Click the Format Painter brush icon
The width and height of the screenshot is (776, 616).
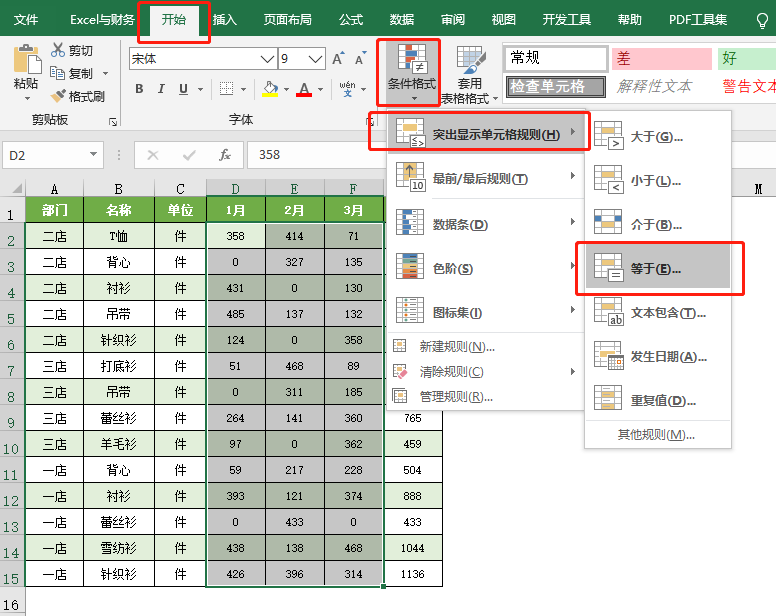point(58,96)
